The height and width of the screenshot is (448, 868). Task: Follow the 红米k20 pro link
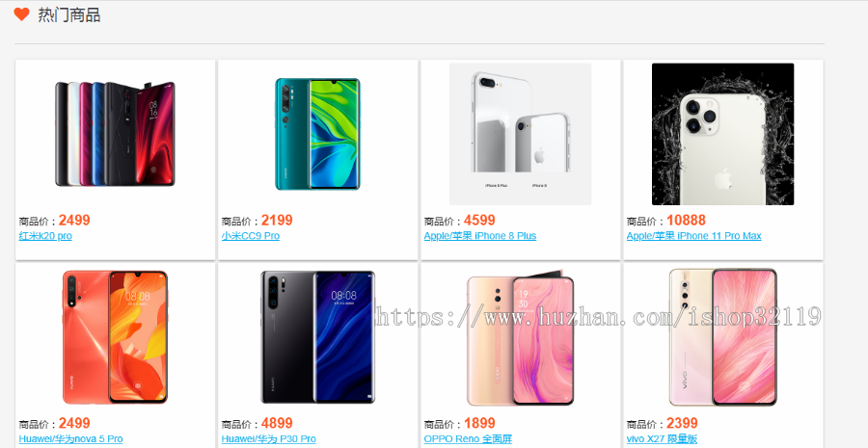[45, 236]
